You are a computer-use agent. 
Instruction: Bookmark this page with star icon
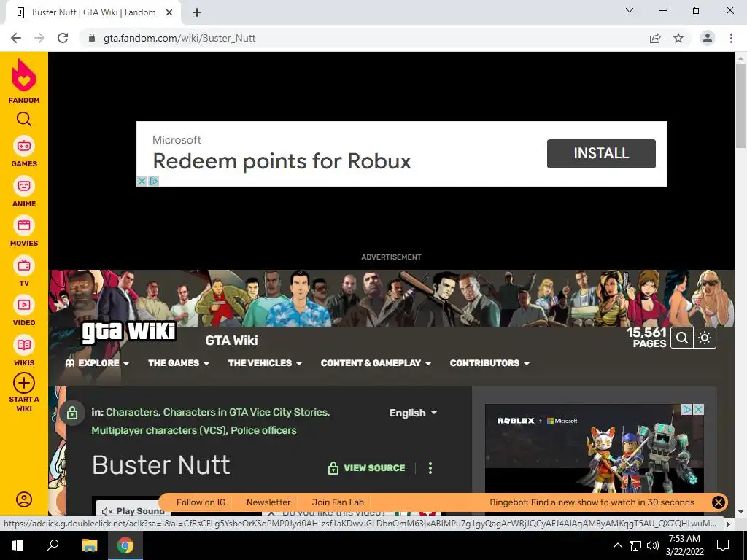[x=678, y=38]
